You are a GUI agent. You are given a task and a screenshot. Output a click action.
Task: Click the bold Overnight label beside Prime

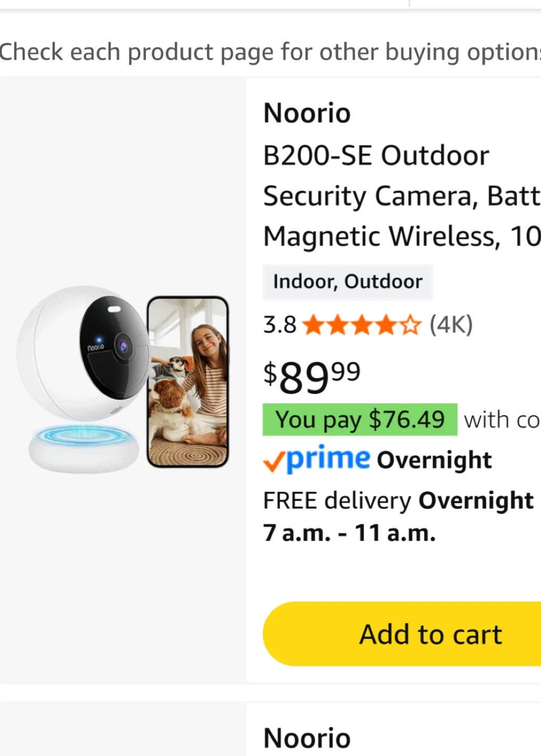(434, 460)
